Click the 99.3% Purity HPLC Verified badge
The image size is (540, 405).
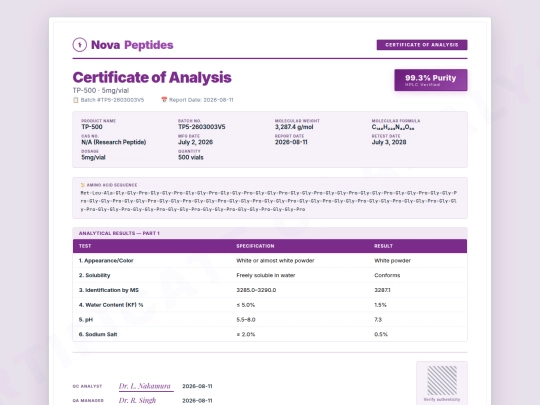431,80
